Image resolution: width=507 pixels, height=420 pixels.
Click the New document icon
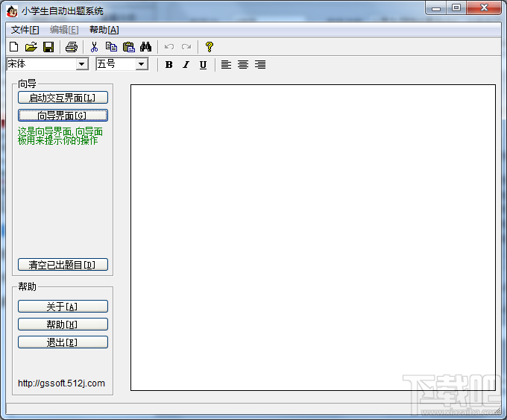(x=14, y=47)
